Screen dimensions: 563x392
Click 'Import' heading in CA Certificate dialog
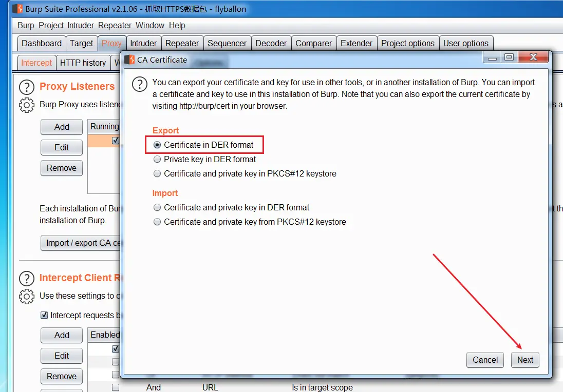[165, 193]
